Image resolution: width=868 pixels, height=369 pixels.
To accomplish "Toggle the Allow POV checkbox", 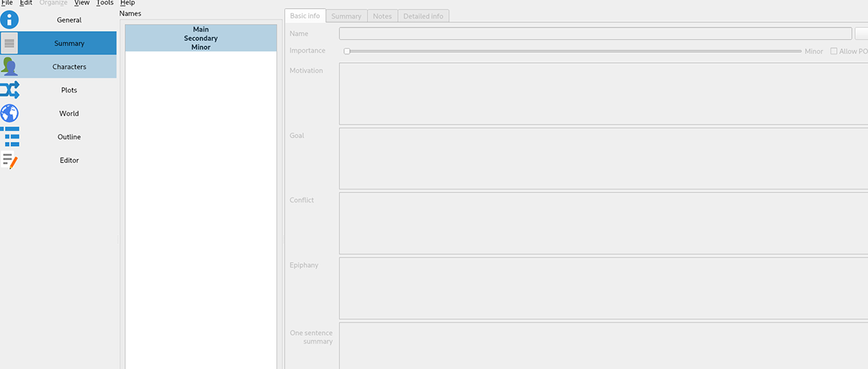I will tap(834, 51).
